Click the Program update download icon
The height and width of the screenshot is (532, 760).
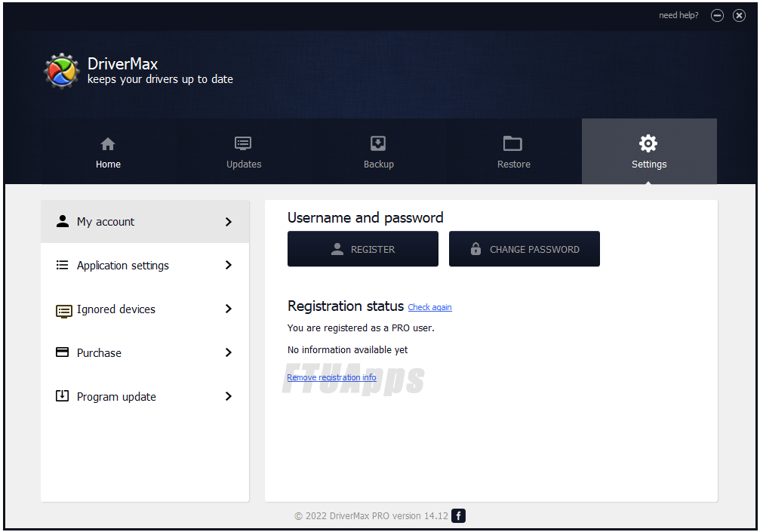pos(62,396)
